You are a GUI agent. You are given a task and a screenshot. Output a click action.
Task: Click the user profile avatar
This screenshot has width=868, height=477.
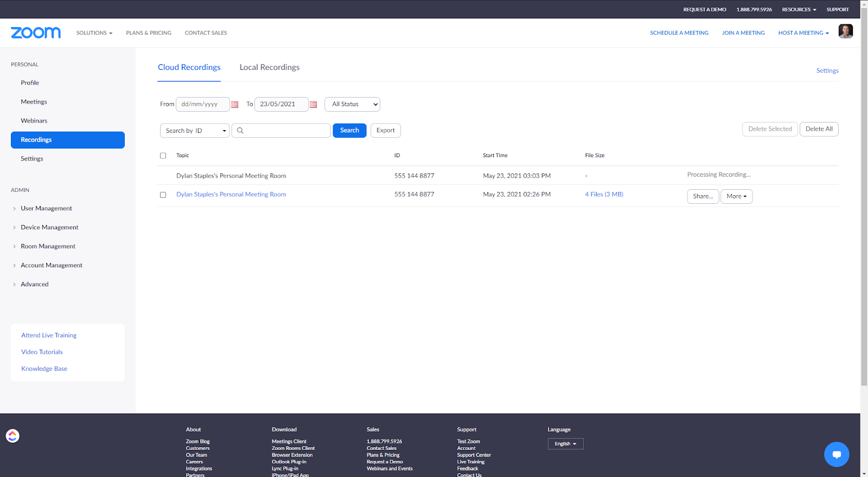(x=846, y=31)
